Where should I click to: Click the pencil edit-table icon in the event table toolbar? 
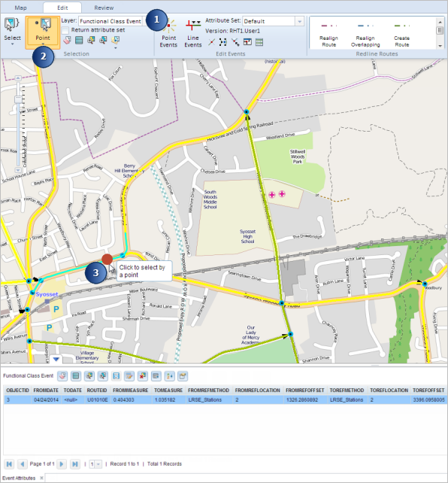pos(129,376)
